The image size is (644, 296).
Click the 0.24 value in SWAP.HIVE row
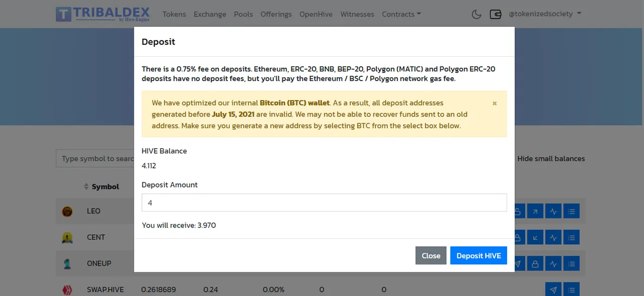click(210, 289)
